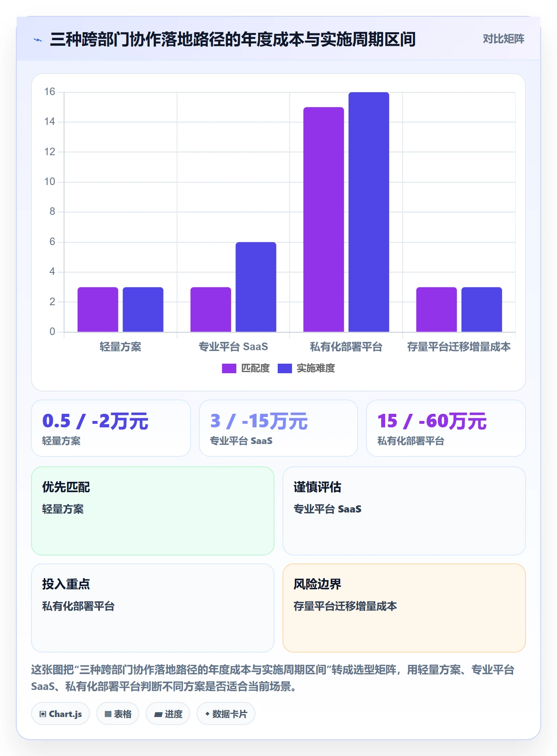The image size is (557, 756).
Task: Select the purple 匹配度 bar for 专业平台 SaaS
Action: point(211,310)
